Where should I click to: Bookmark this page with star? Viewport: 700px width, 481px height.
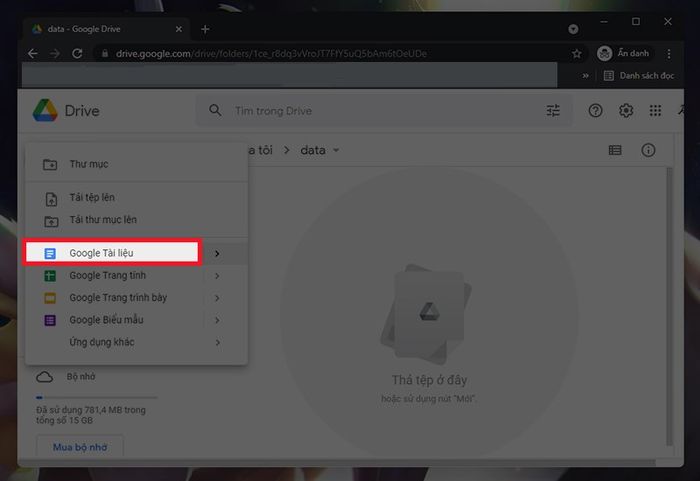tap(576, 54)
